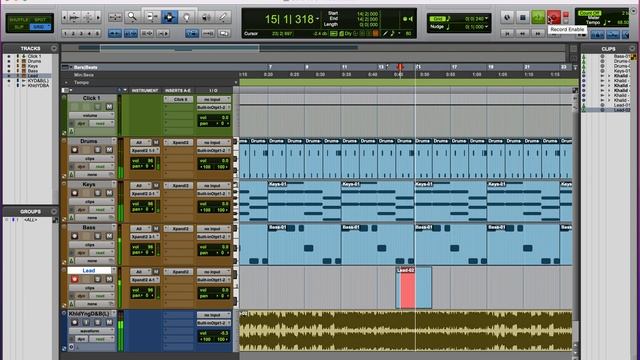Select Lead in the Tracks list

point(33,76)
